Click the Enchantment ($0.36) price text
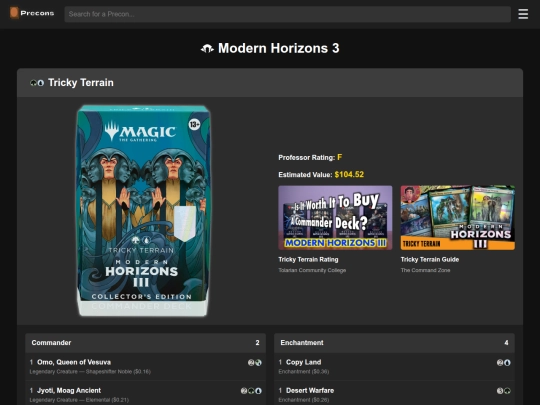The height and width of the screenshot is (405, 540). coord(304,372)
